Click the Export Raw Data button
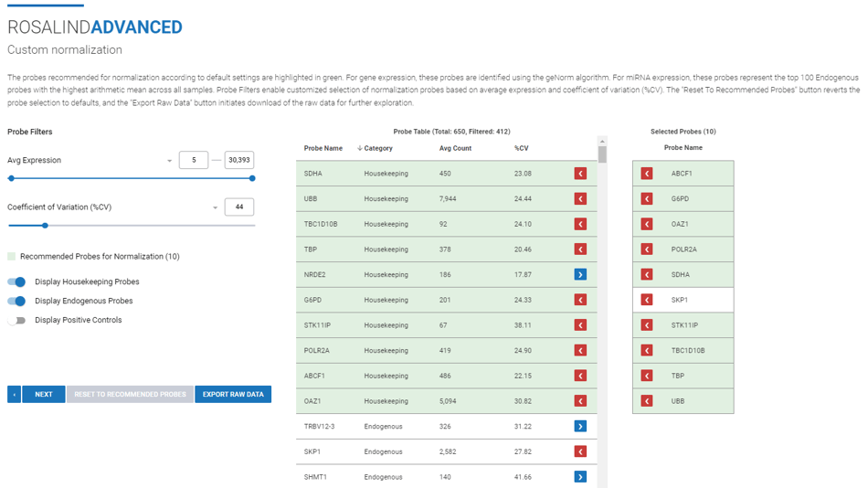This screenshot has height=488, width=868. tap(233, 395)
